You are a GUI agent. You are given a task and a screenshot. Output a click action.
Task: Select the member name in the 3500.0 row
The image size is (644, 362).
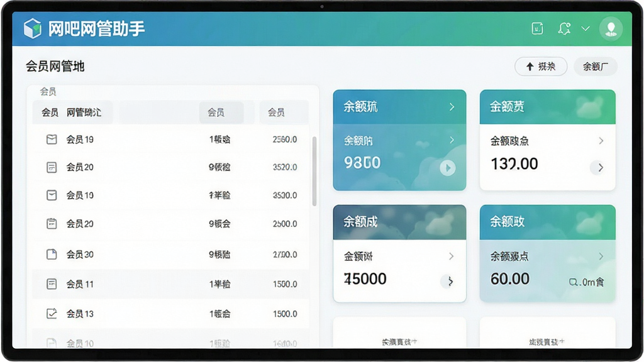[80, 195]
